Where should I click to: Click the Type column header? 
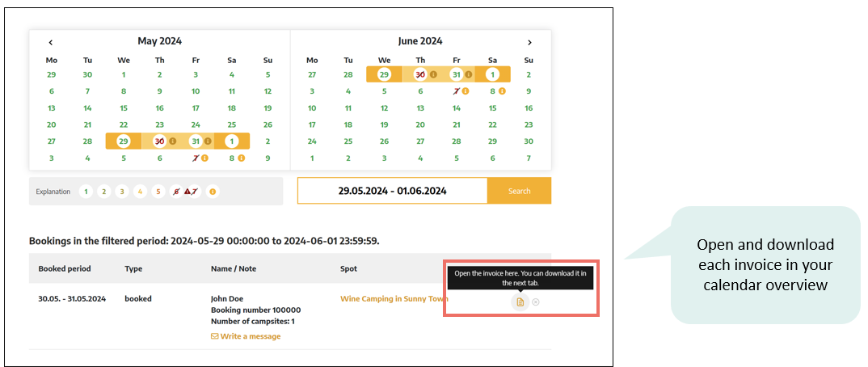133,268
